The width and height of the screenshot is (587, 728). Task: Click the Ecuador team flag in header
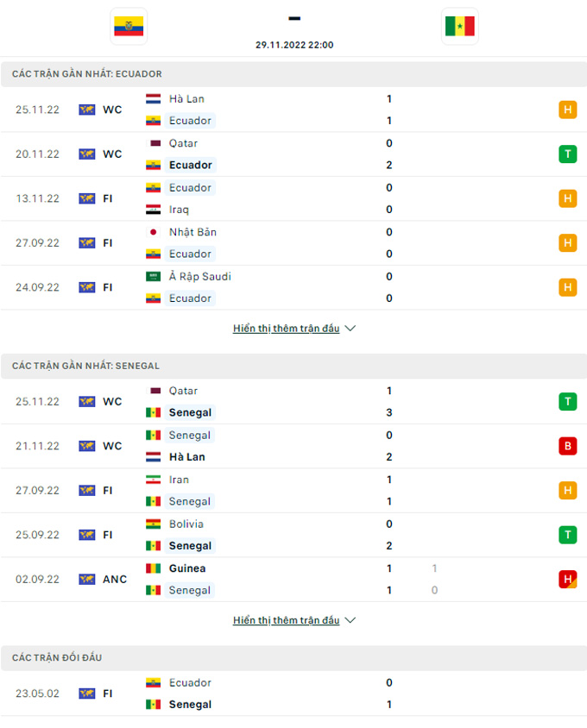[x=129, y=27]
